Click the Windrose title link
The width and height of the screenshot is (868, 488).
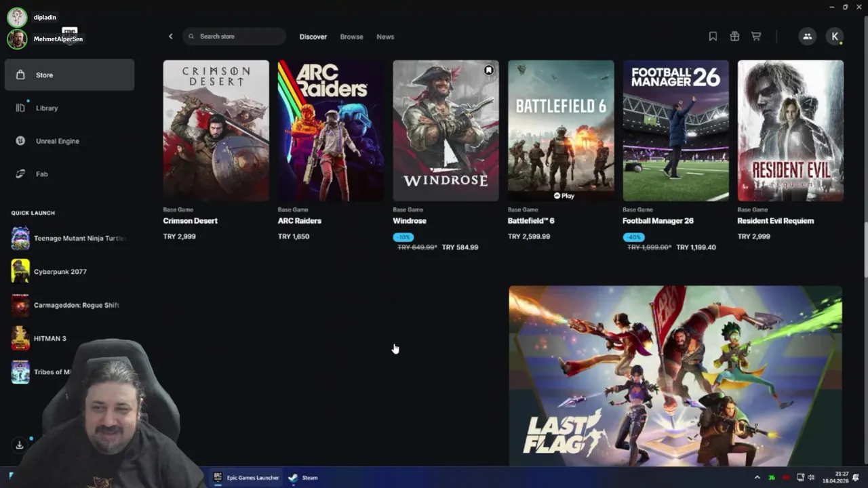410,221
